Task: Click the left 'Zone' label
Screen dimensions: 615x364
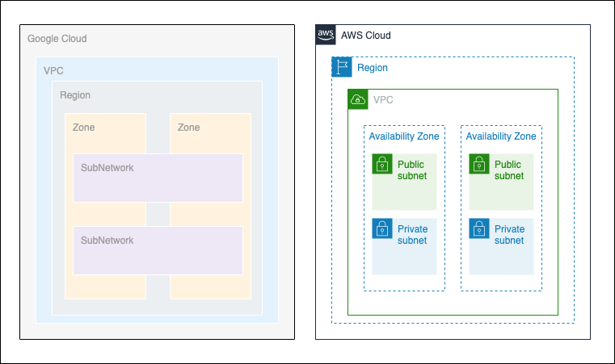Action: point(83,128)
